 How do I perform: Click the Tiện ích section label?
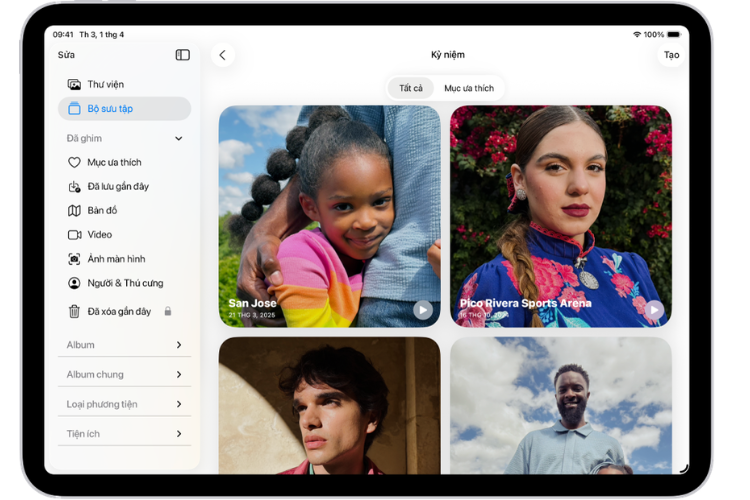click(x=83, y=434)
